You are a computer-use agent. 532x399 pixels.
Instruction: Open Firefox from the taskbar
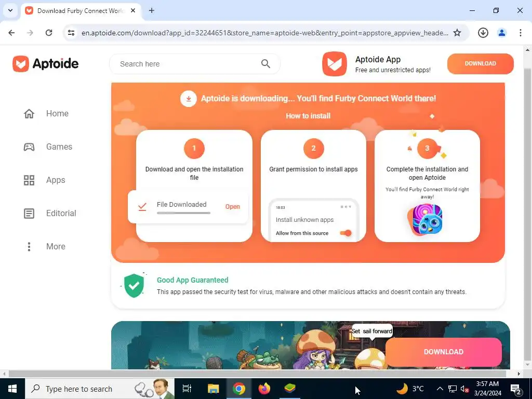point(264,389)
